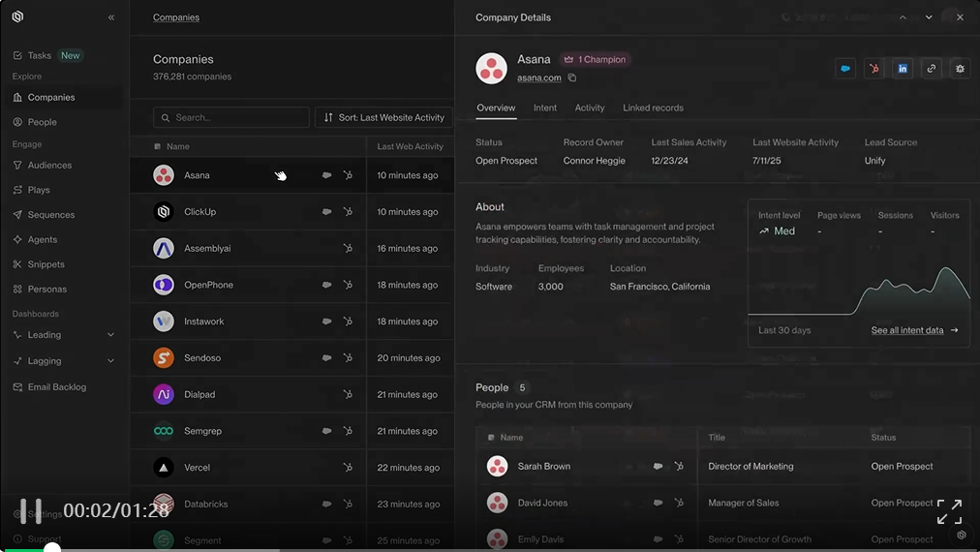Click the HubSpot icon in Assemblyai row
This screenshot has height=552, width=980.
348,248
